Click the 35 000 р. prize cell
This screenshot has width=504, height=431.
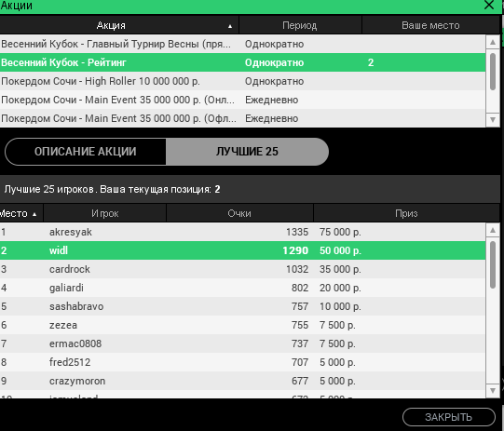(340, 269)
